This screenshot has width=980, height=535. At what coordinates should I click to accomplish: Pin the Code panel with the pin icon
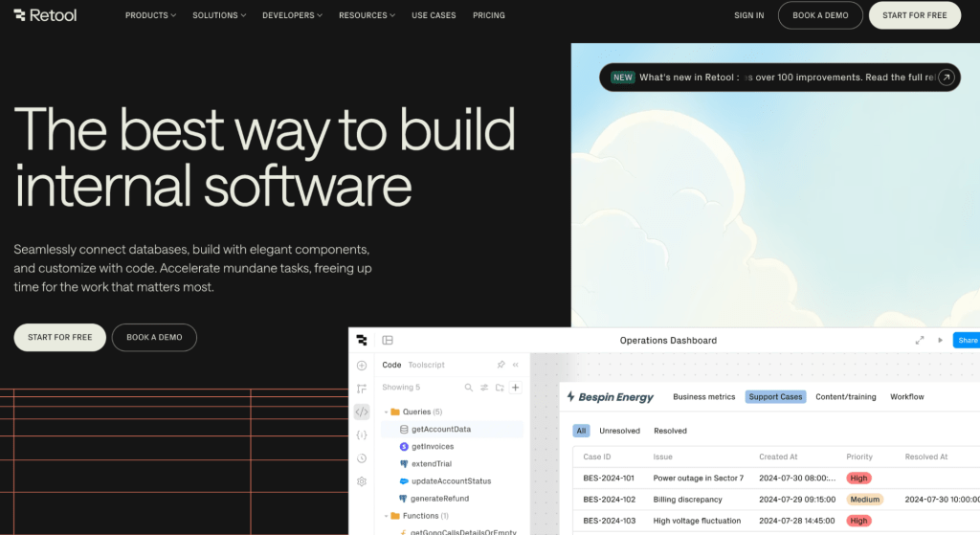tap(501, 365)
